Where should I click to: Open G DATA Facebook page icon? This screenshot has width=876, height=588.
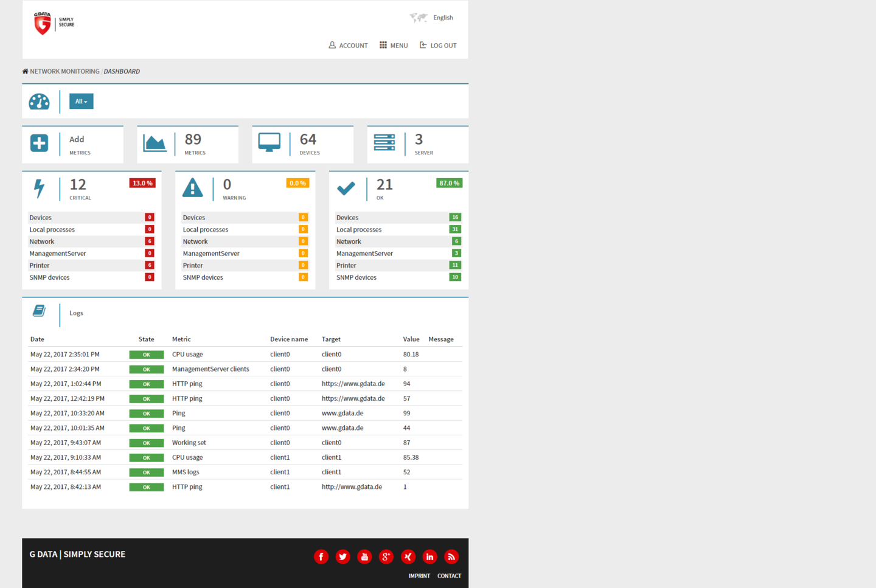(321, 556)
